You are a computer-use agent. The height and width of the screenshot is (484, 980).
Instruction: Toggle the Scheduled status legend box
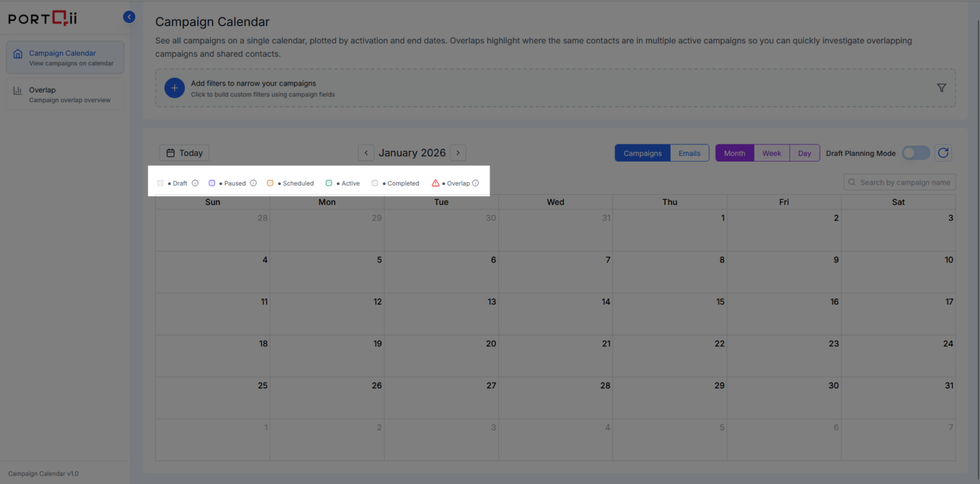point(270,183)
